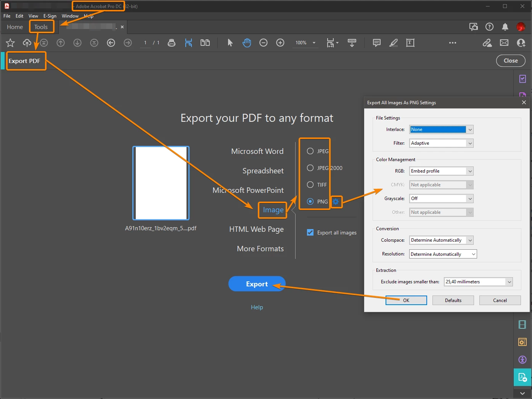Select the TIFF radio button
Viewport: 532px width, 399px height.
[310, 185]
